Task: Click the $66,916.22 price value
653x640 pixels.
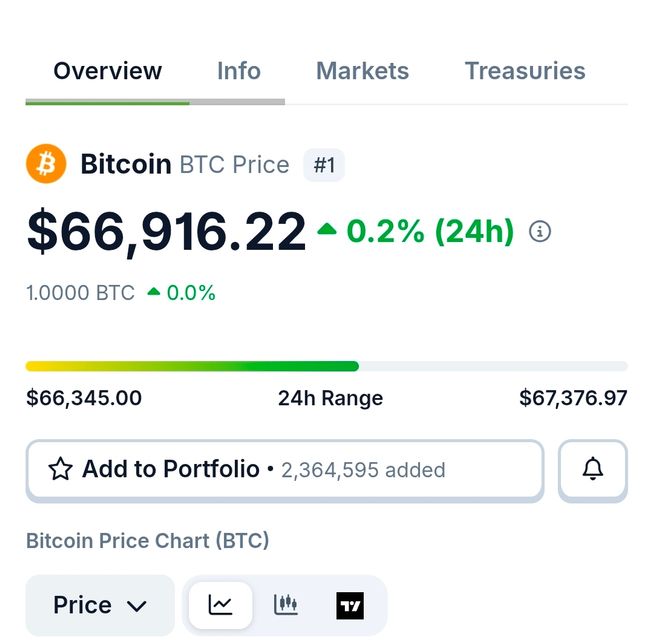Action: [166, 231]
